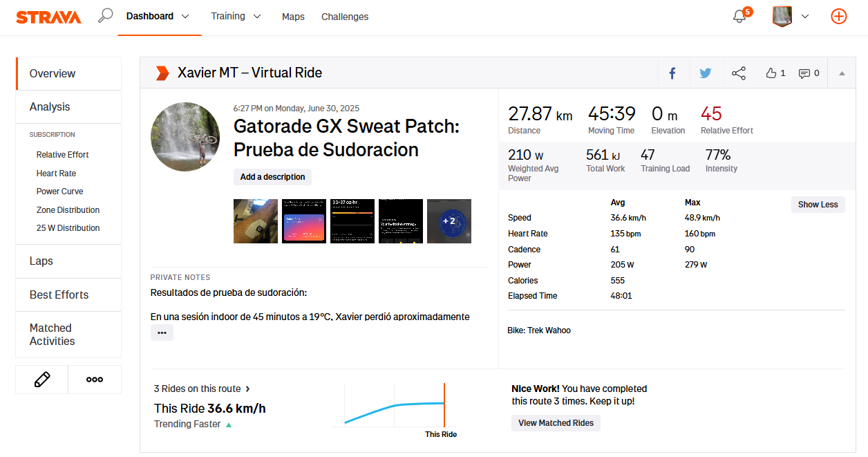Click the 561 kJ total work value
Image resolution: width=868 pixels, height=457 pixels.
[x=603, y=155]
